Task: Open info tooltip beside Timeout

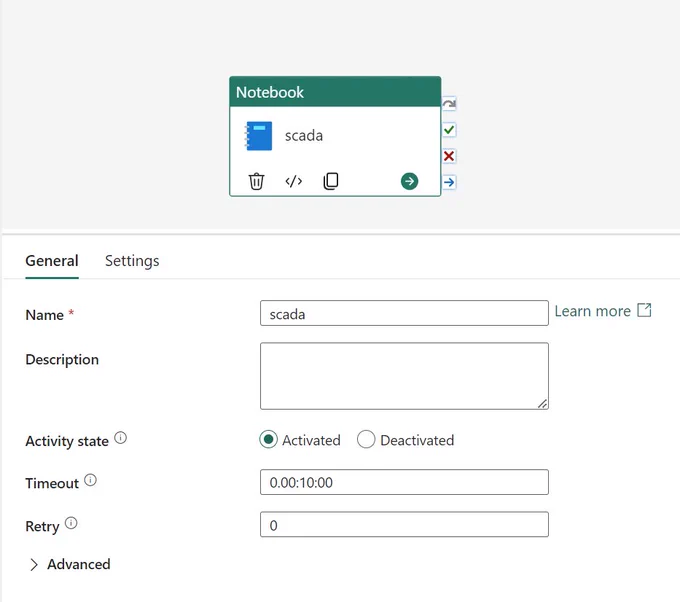Action: (90, 480)
